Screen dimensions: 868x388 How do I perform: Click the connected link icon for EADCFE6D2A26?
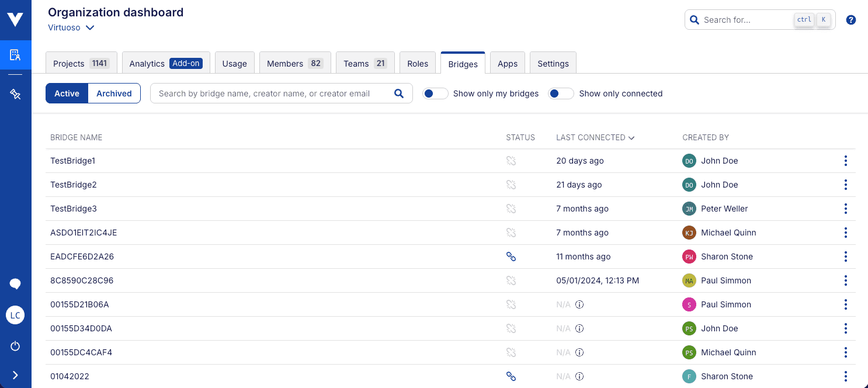tap(511, 257)
